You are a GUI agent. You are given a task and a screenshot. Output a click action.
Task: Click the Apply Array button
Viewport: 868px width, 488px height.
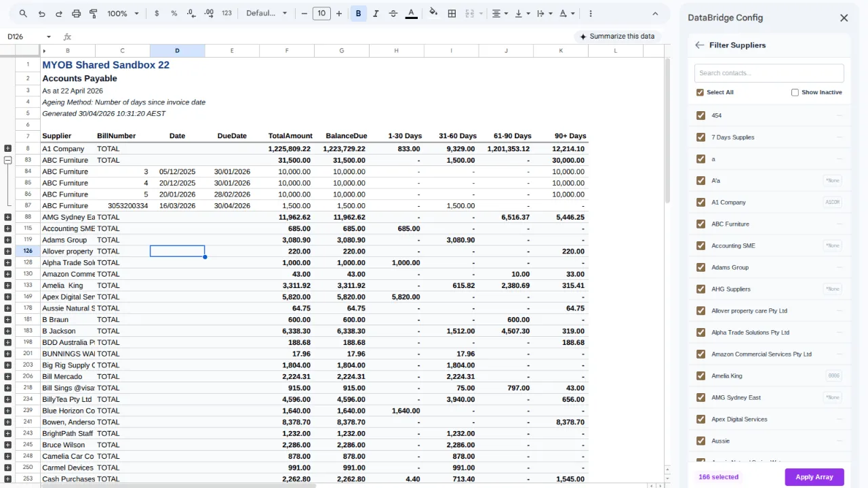click(814, 477)
